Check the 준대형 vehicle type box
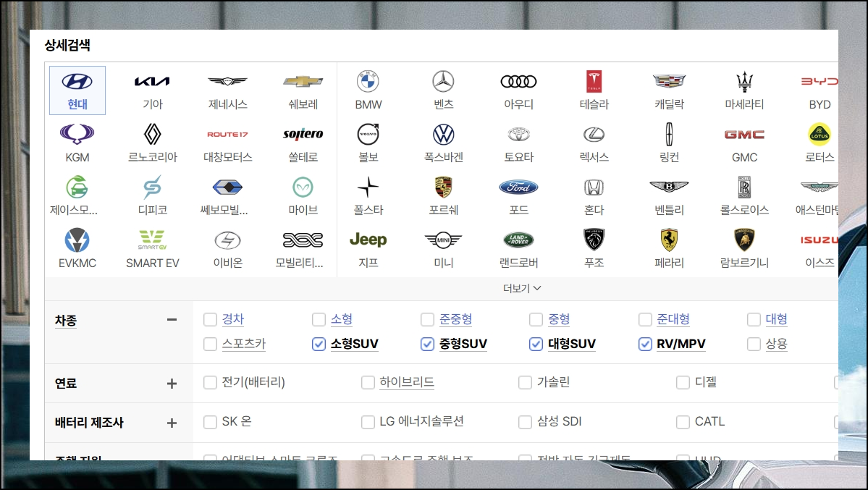This screenshot has width=868, height=490. (x=645, y=319)
